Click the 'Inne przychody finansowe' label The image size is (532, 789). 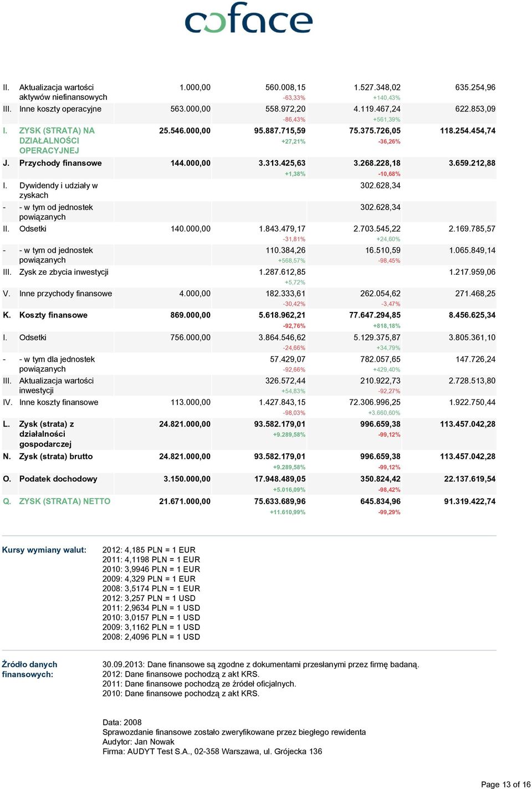[65, 294]
